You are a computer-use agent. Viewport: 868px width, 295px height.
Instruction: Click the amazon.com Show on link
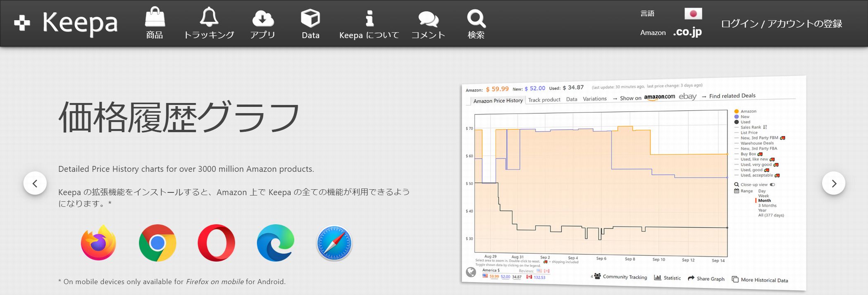pyautogui.click(x=659, y=97)
